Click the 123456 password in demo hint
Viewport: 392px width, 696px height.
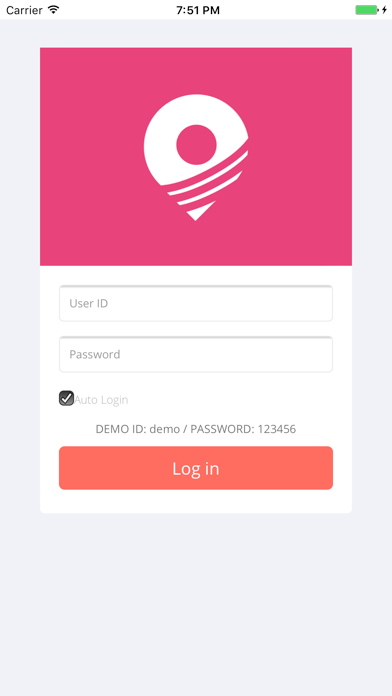click(x=277, y=429)
